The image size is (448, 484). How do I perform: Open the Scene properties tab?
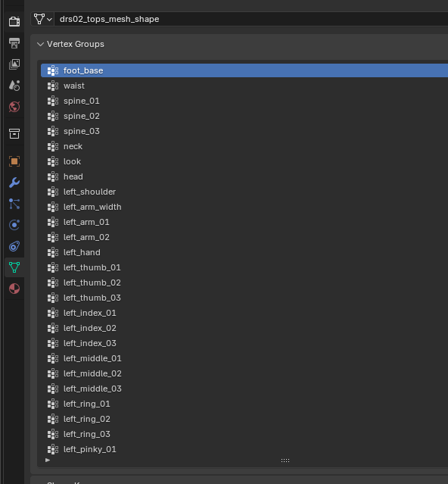click(14, 86)
